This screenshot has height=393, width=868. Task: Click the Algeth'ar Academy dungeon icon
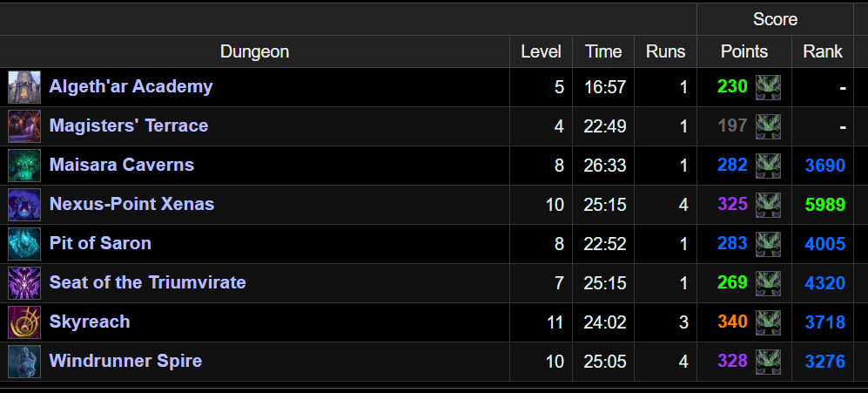[x=24, y=87]
